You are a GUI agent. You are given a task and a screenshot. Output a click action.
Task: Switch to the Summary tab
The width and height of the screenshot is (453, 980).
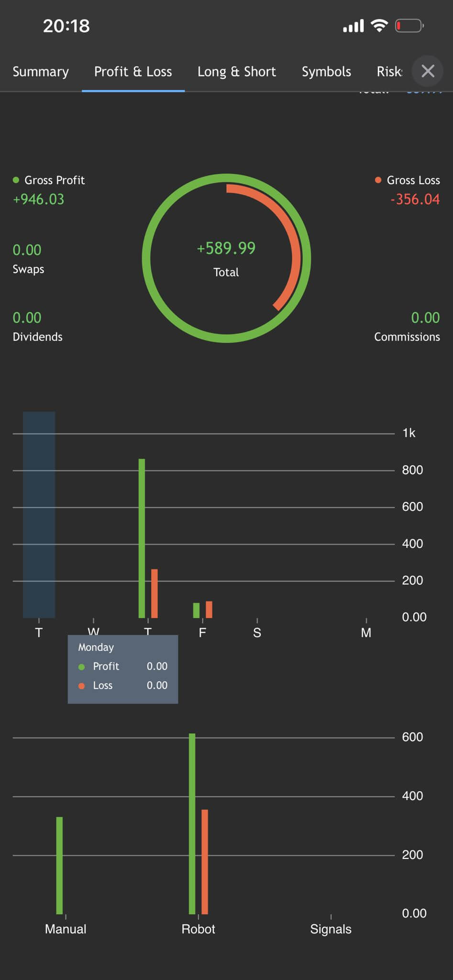coord(41,72)
